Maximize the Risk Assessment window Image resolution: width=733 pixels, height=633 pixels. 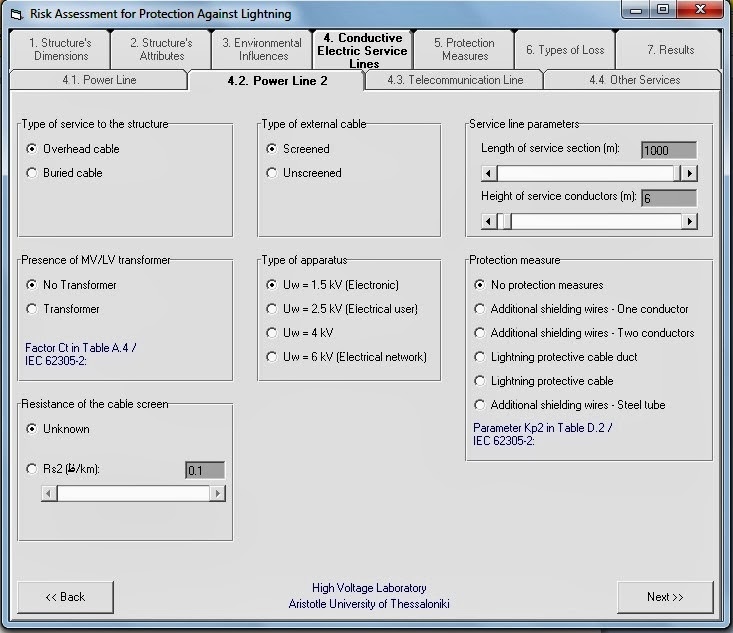662,10
